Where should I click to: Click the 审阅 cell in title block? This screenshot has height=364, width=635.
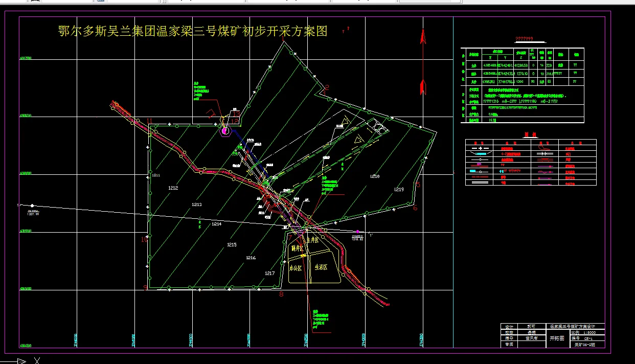coord(509,345)
